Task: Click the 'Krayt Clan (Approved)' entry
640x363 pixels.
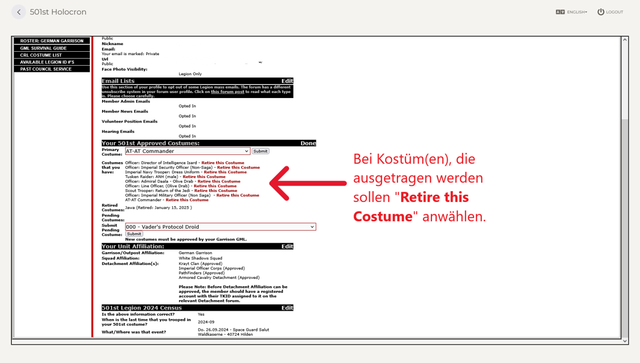Action: click(x=200, y=263)
